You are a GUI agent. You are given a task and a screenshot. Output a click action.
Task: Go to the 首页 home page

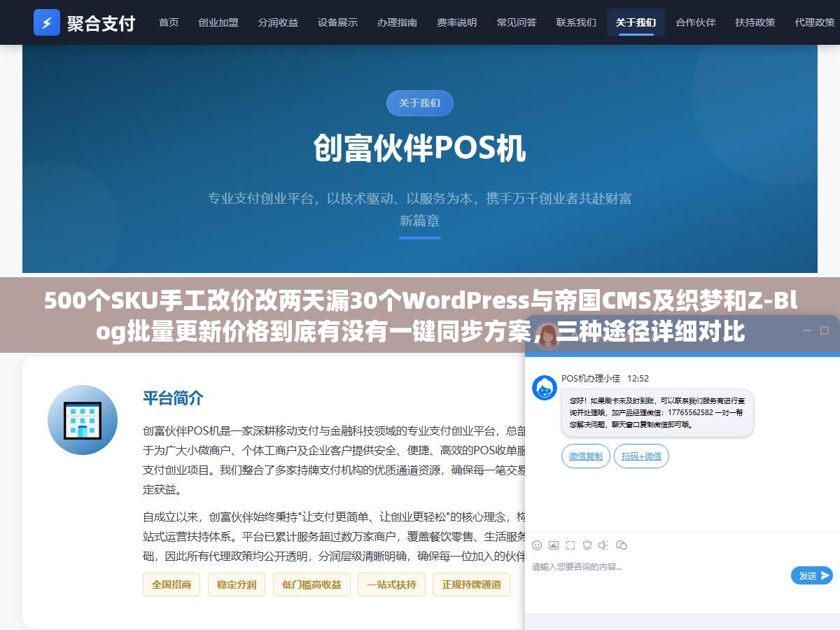click(169, 22)
